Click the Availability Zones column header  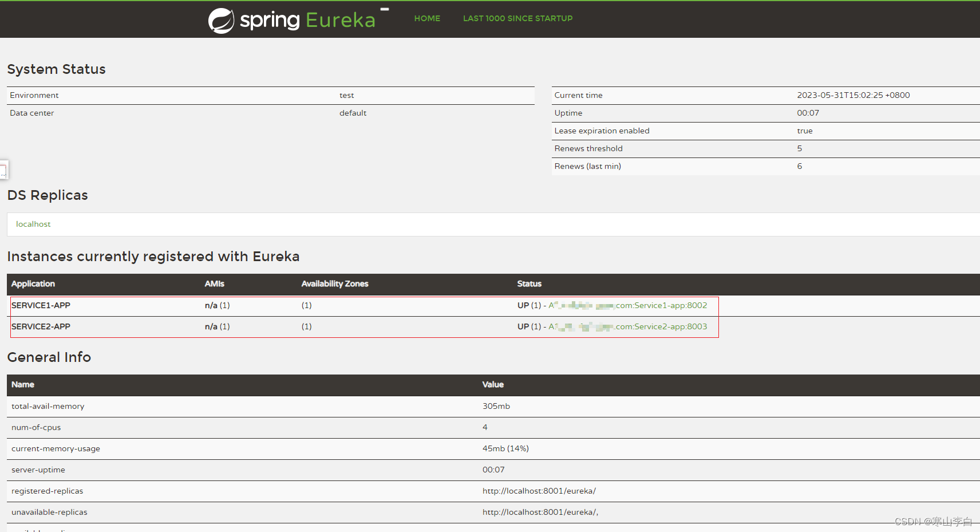pos(335,283)
